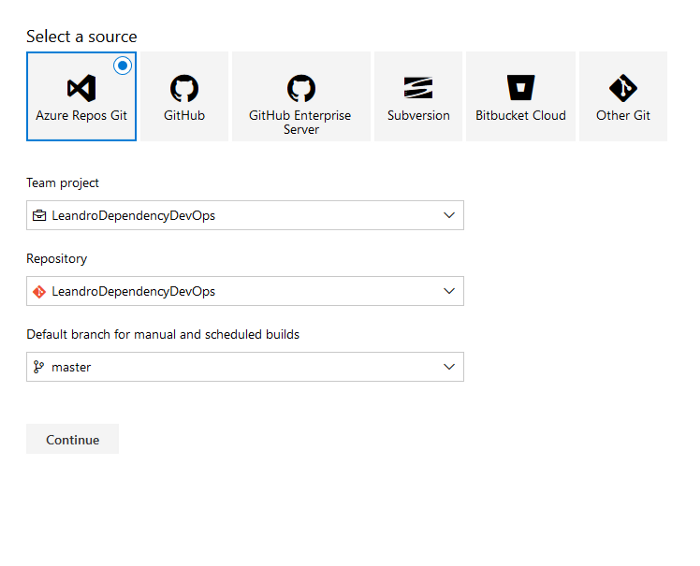Open the Default branch dropdown chevron
Screen dimensions: 700x566
tap(449, 367)
